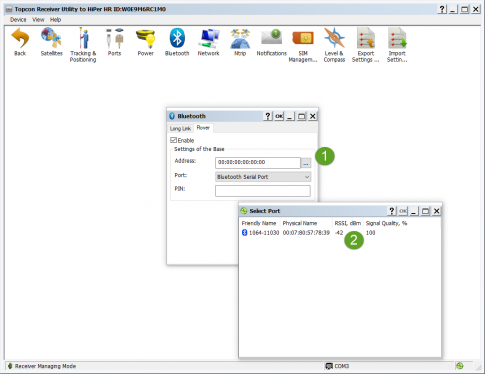
Task: Open the Power settings icon
Action: (x=146, y=42)
